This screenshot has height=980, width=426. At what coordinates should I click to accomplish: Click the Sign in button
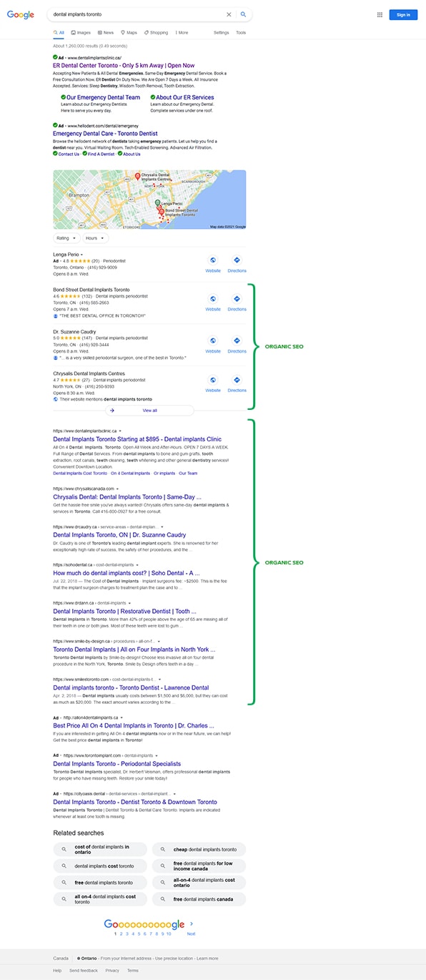pos(403,14)
